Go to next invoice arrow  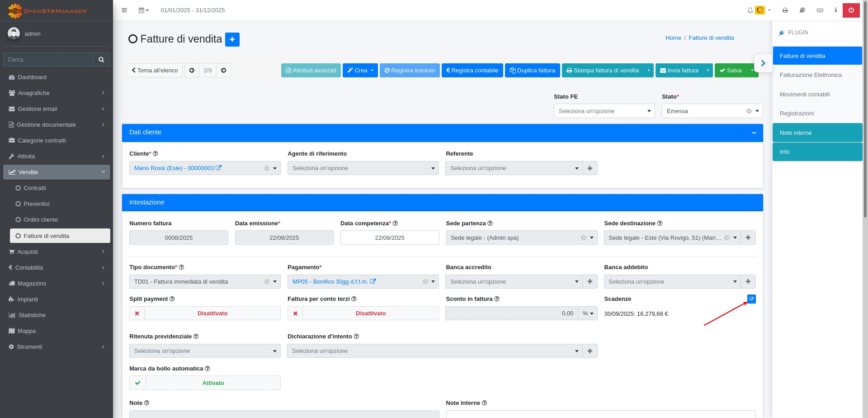click(223, 71)
